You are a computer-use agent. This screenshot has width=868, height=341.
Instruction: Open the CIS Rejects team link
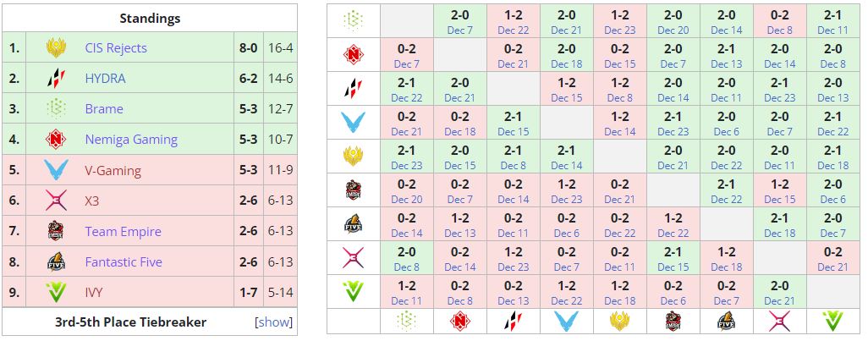coord(116,48)
